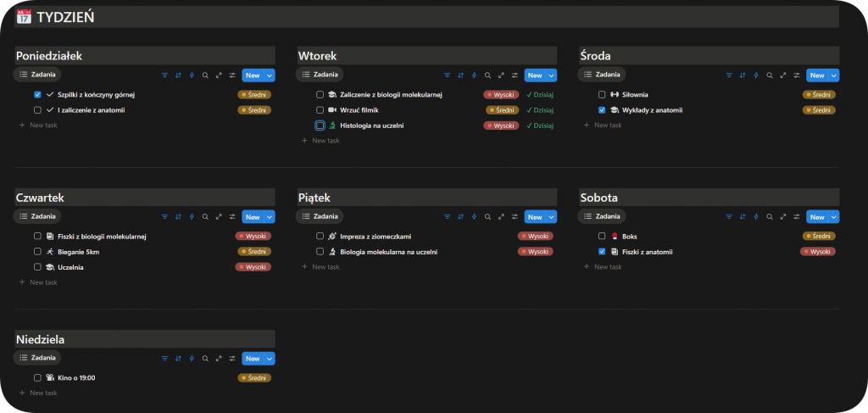Click the filter icon in Niedziela toolbar

click(x=164, y=359)
